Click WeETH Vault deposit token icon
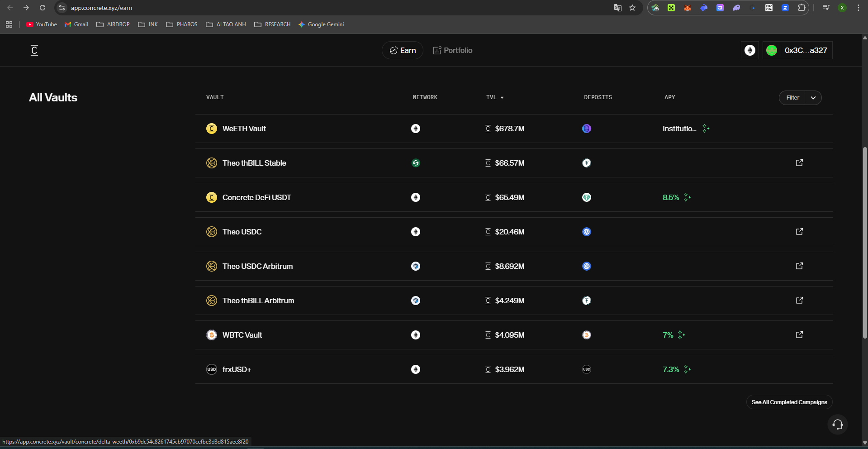This screenshot has height=449, width=868. 587,129
